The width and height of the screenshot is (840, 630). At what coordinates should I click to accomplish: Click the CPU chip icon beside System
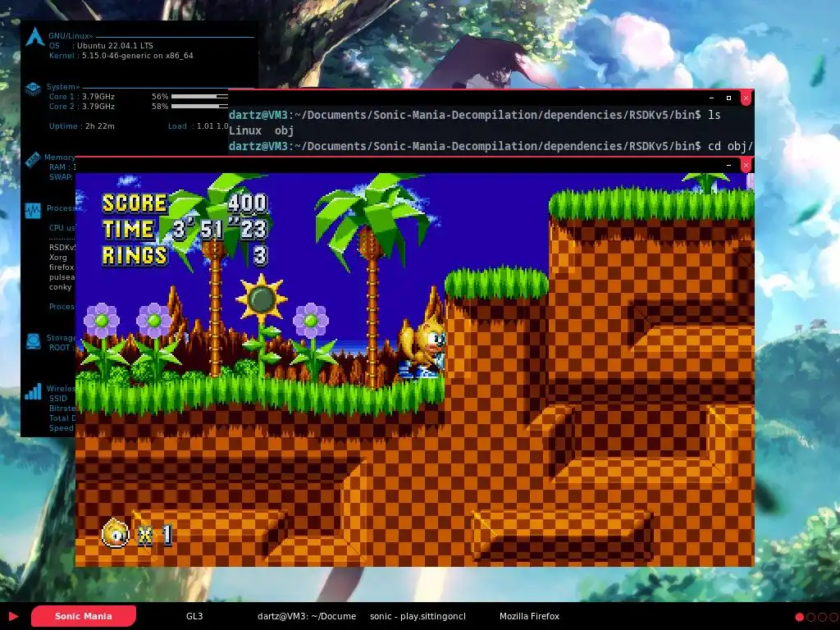33,89
